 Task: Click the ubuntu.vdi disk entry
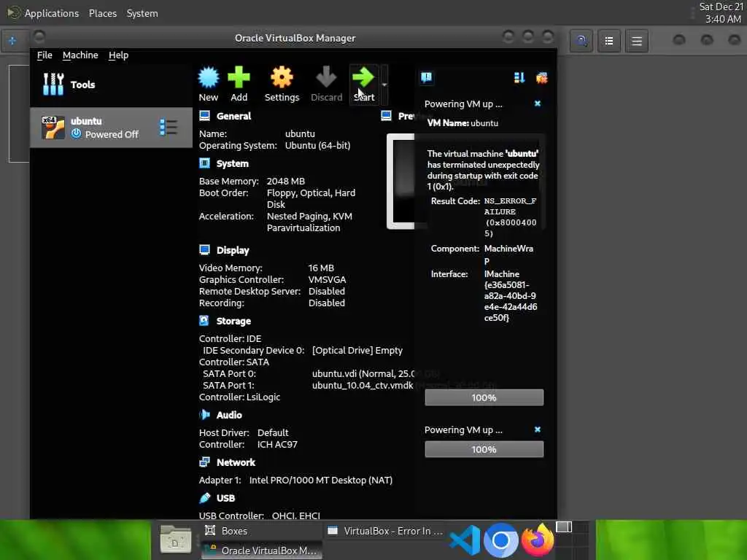(x=363, y=374)
